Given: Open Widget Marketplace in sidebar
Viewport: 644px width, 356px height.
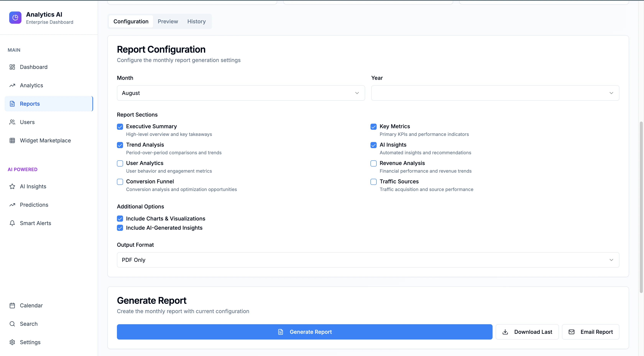Looking at the screenshot, I should 49,140.
